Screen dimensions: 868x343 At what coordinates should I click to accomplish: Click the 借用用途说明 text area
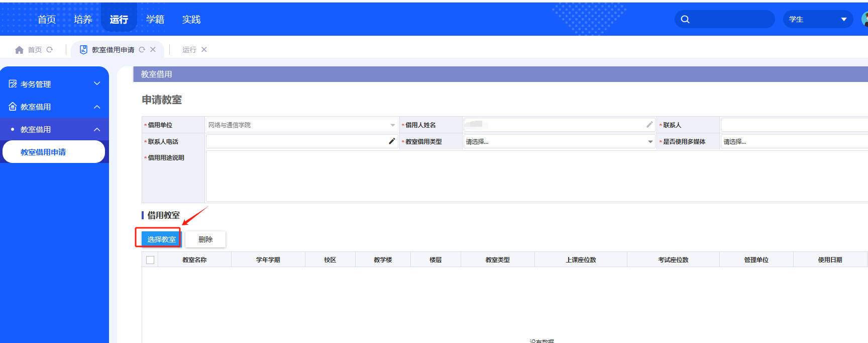click(537, 176)
